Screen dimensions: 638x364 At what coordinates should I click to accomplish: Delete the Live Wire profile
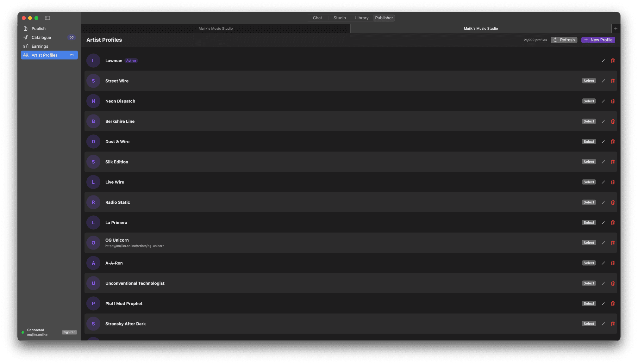[613, 182]
